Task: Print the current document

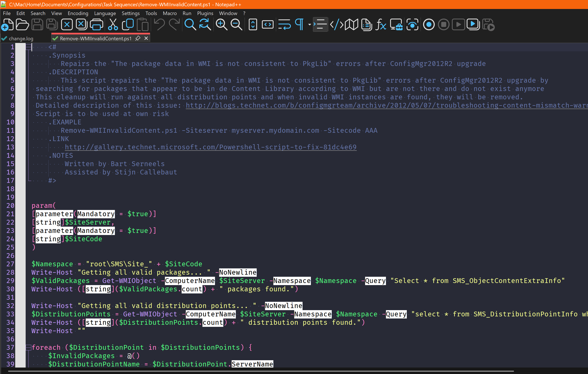Action: pyautogui.click(x=97, y=24)
